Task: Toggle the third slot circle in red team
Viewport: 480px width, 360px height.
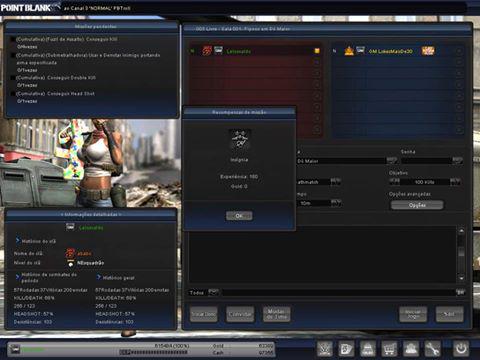Action: (317, 74)
